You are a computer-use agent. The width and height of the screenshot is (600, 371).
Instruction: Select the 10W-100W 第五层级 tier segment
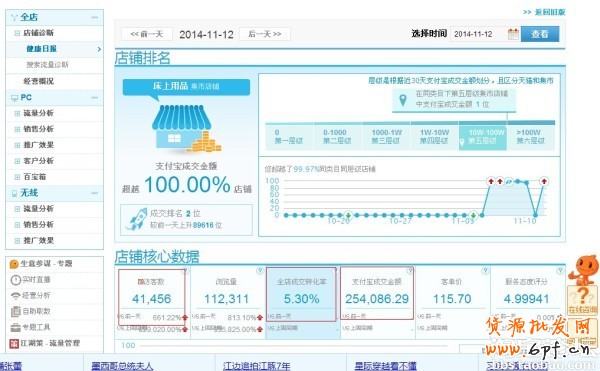[x=483, y=137]
